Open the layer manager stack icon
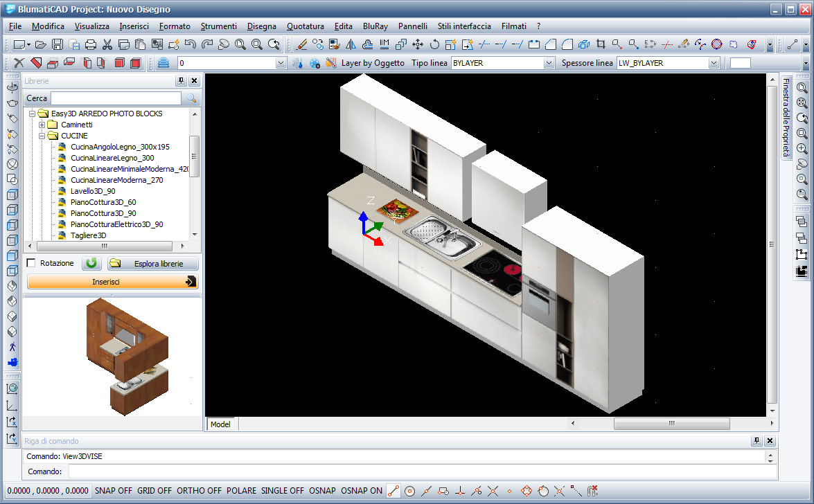 click(163, 63)
